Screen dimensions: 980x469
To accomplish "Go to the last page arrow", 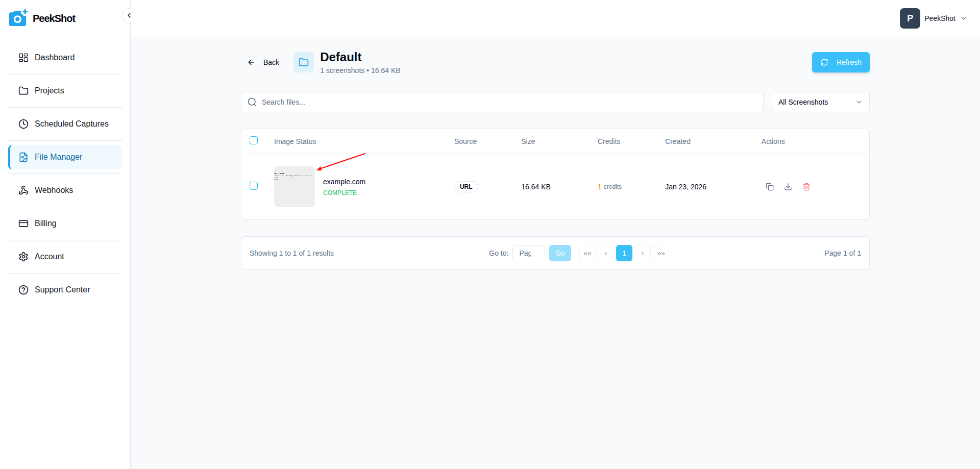I will tap(661, 253).
